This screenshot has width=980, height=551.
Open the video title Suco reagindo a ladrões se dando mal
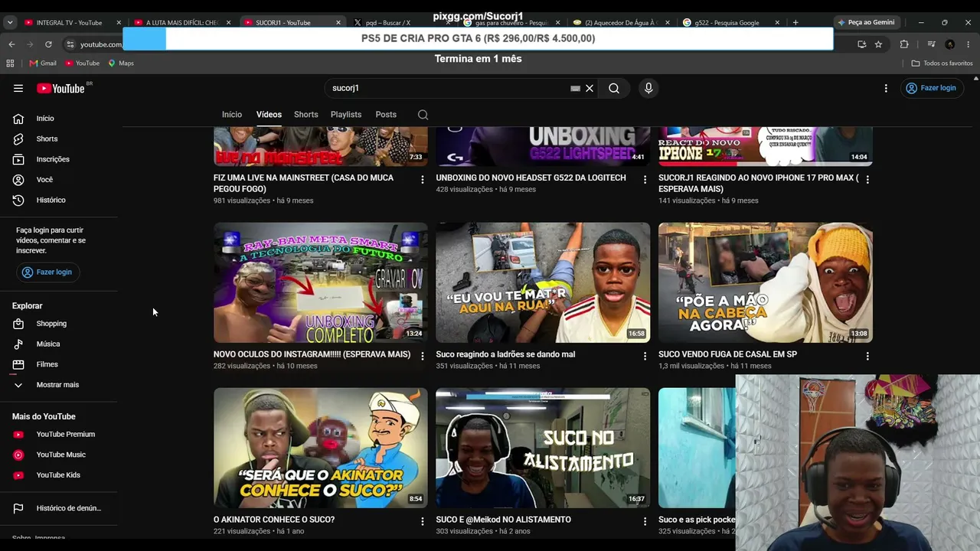505,354
